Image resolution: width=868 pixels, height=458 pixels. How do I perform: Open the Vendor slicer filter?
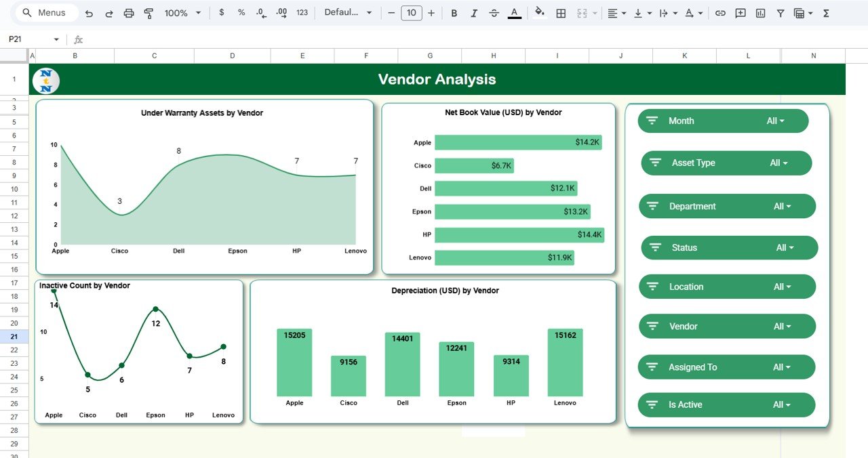click(x=783, y=327)
